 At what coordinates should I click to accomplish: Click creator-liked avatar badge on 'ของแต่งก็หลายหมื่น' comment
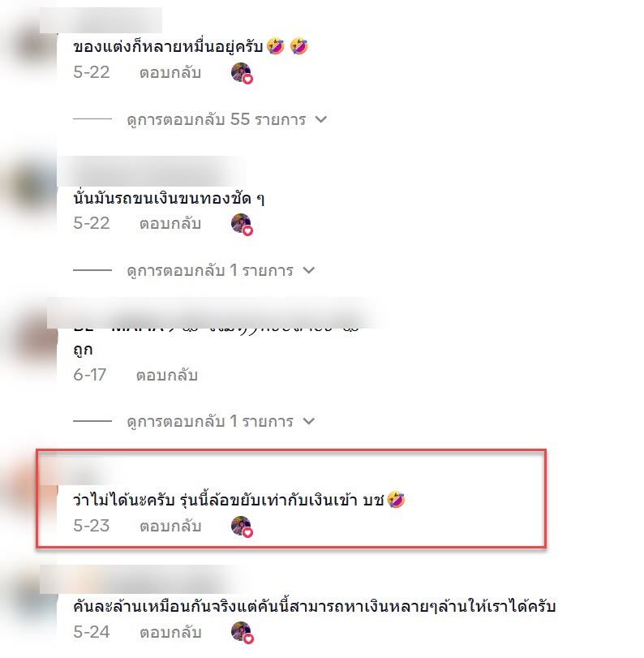242,73
